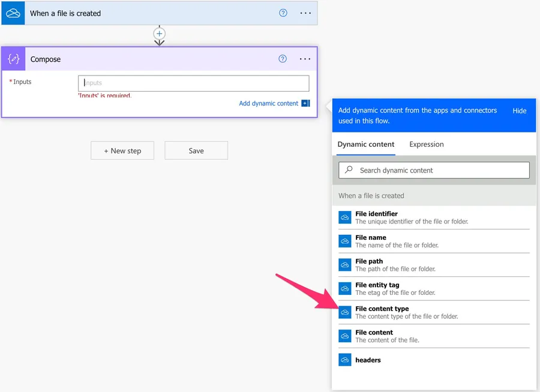This screenshot has height=392, width=540.
Task: Open the trigger's ellipsis menu
Action: pos(305,13)
